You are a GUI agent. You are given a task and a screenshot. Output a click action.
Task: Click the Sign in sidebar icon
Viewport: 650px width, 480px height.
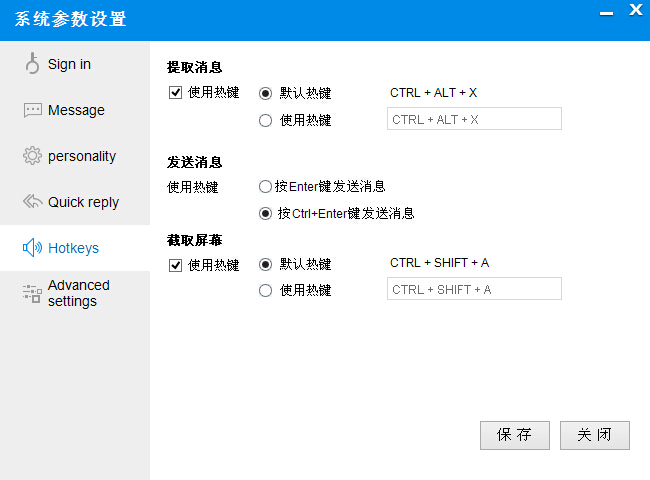click(x=32, y=64)
